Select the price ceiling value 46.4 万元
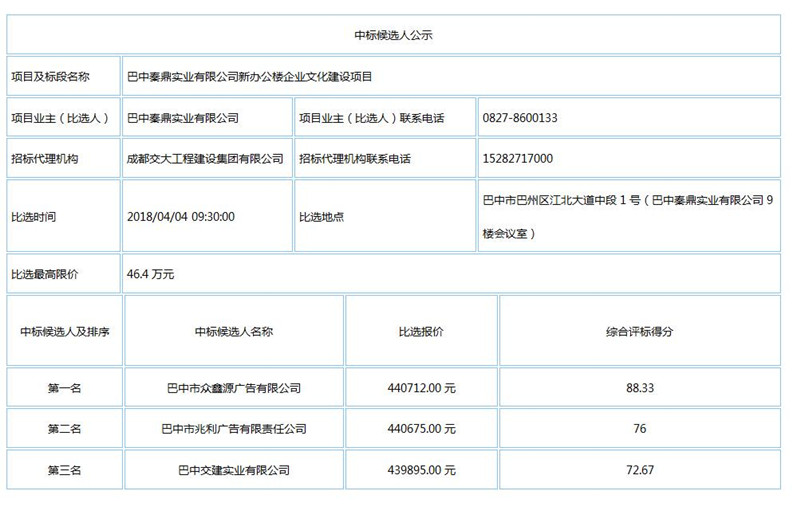This screenshot has height=510, width=800. (151, 273)
